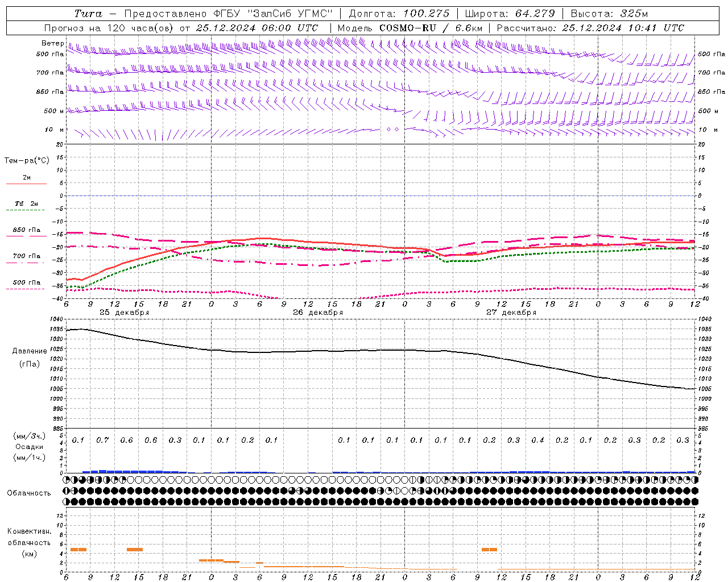Viewport: 728px width, 582px height.
Task: Click the 'Предоставлено ФГБУ "ЗапСиб УГМС"' text
Action: coord(228,14)
